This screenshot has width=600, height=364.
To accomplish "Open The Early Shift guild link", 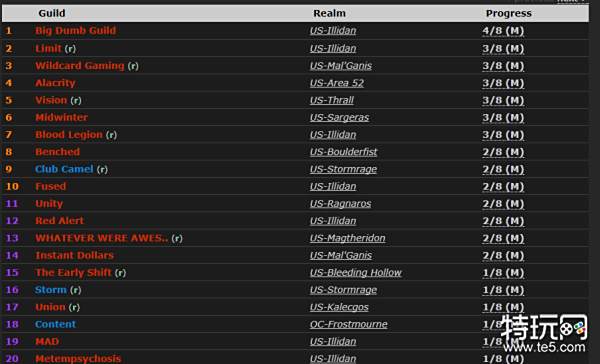I will coord(73,272).
